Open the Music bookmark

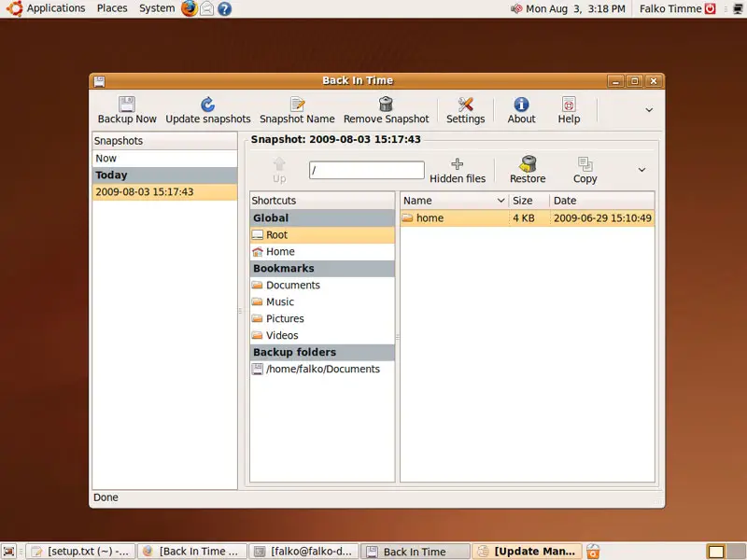(x=322, y=301)
